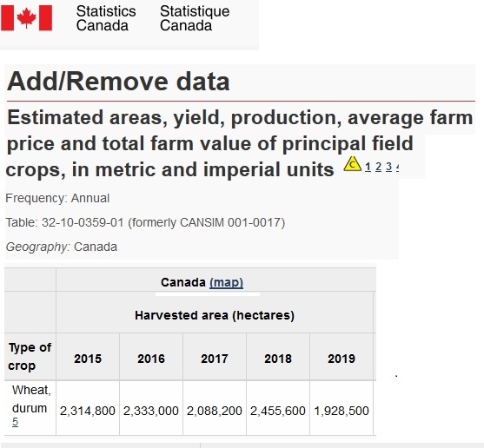Open footnote 3 link in title

(389, 167)
